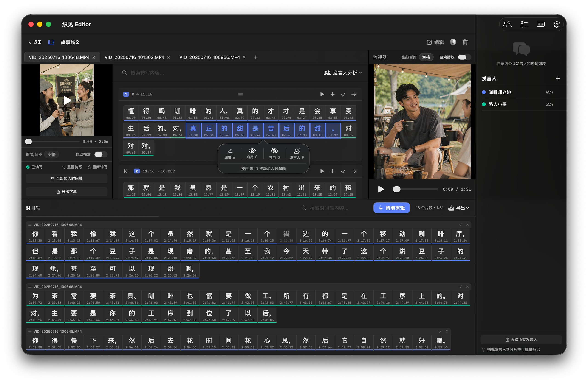Viewport: 588px width, 383px height.
Task: Open the 导出 dropdown in timeline bar
Action: 461,208
